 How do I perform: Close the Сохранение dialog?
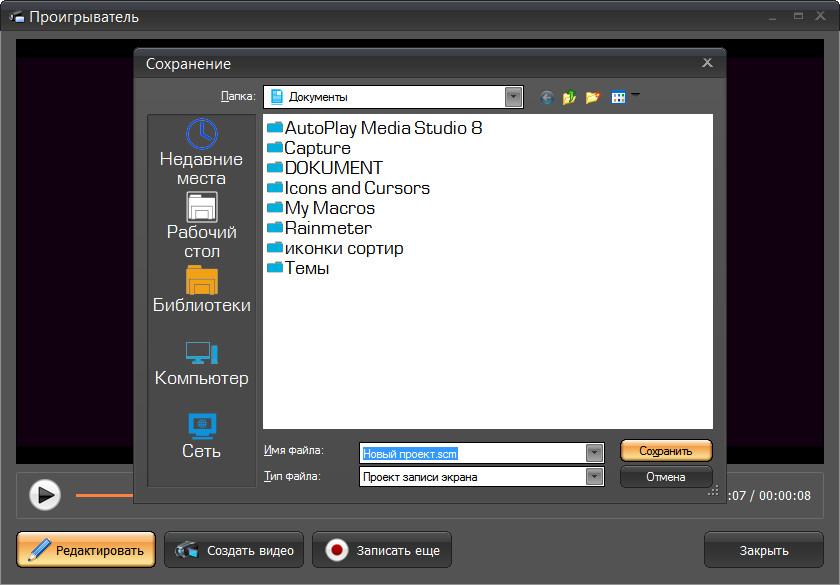coord(707,63)
